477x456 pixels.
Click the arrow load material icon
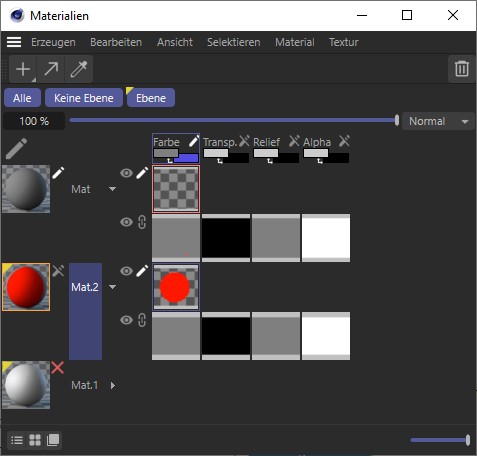pos(51,69)
